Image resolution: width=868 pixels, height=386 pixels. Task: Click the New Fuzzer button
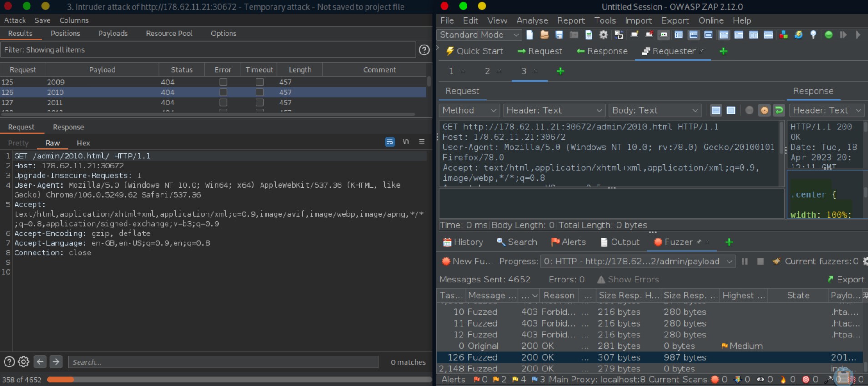(467, 262)
